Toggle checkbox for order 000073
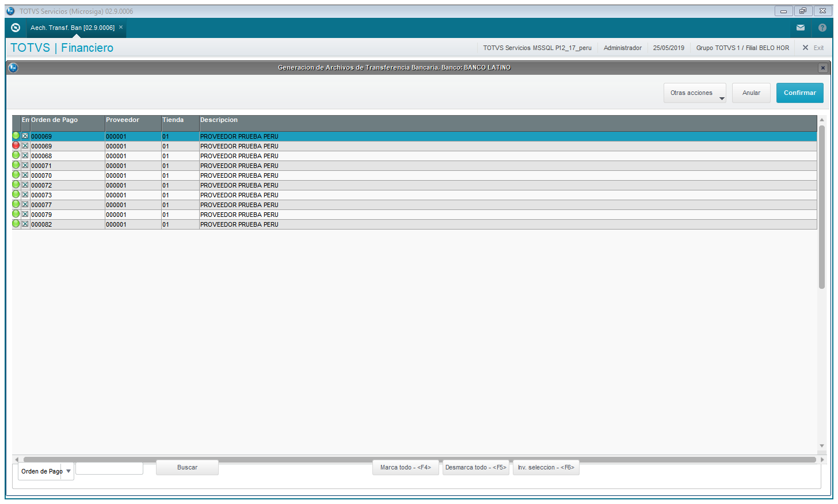The image size is (838, 504). coord(25,194)
